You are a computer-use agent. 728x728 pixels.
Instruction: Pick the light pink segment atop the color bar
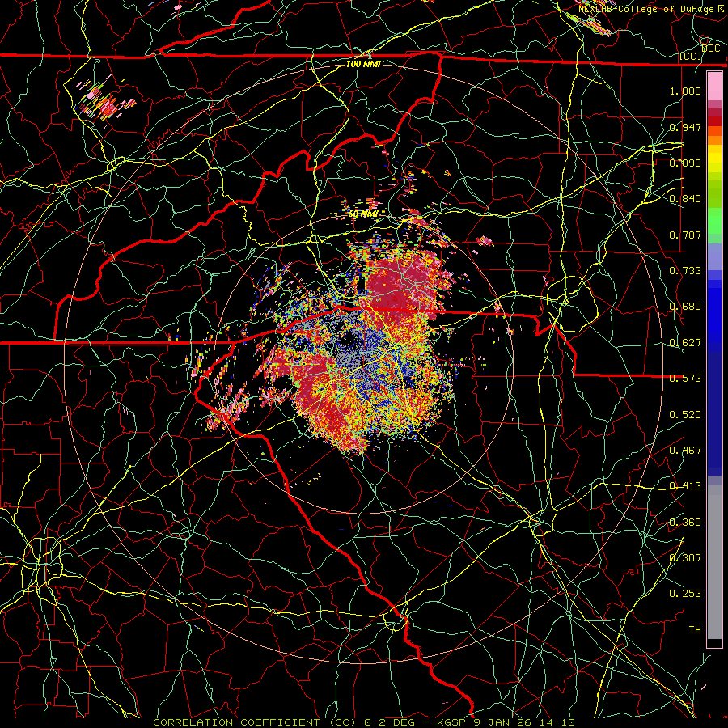[714, 87]
